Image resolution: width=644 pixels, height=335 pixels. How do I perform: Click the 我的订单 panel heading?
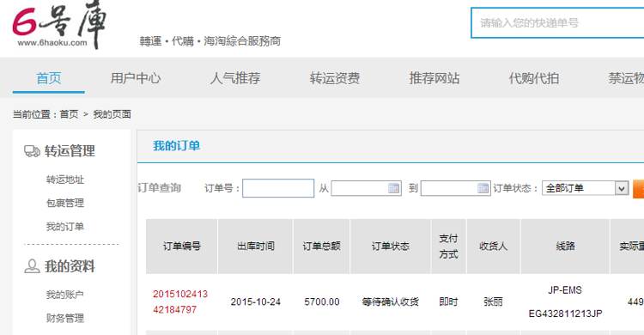pos(176,146)
